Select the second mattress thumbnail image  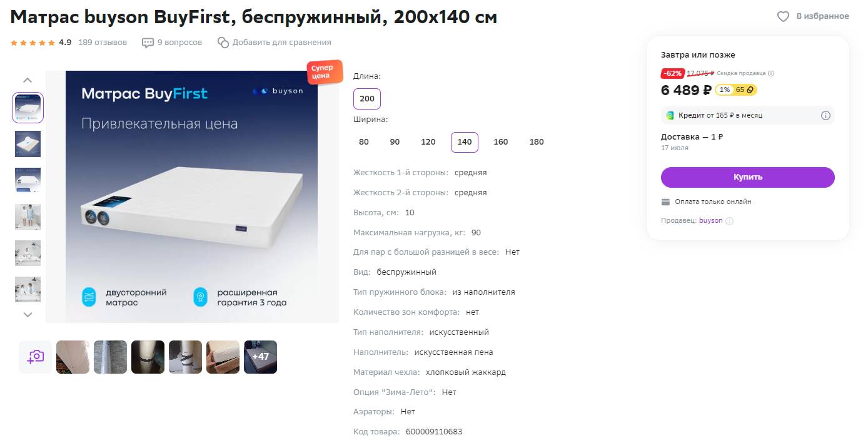click(x=28, y=144)
